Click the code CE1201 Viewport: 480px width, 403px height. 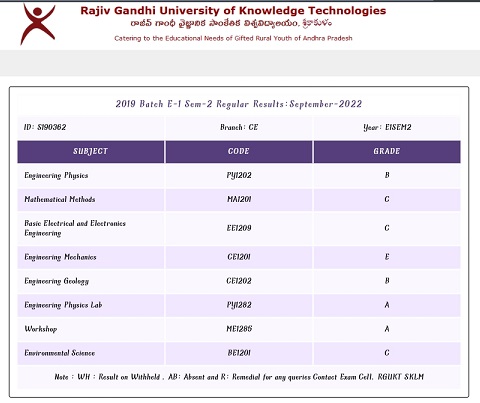(239, 257)
